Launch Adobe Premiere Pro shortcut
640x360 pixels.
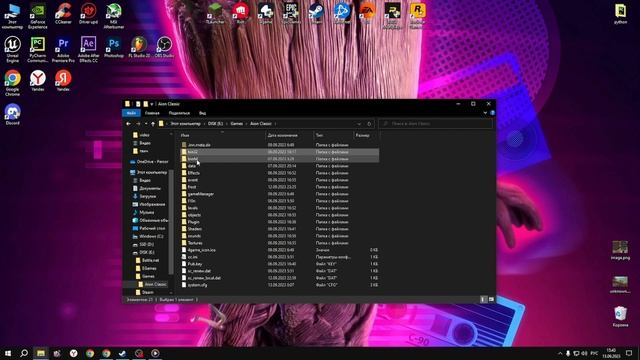tap(63, 50)
